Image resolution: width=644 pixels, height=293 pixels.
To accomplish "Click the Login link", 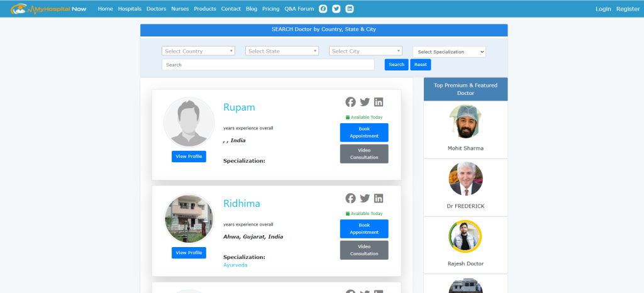I will tap(603, 9).
